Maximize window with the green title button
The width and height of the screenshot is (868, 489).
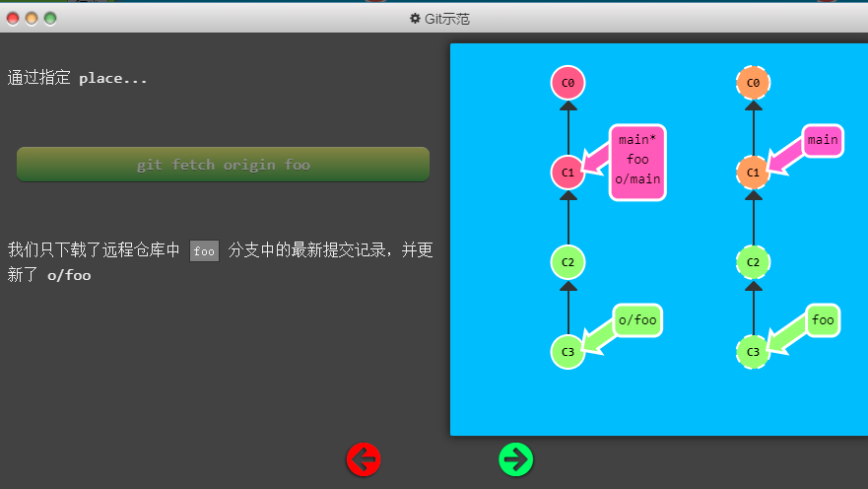[50, 19]
